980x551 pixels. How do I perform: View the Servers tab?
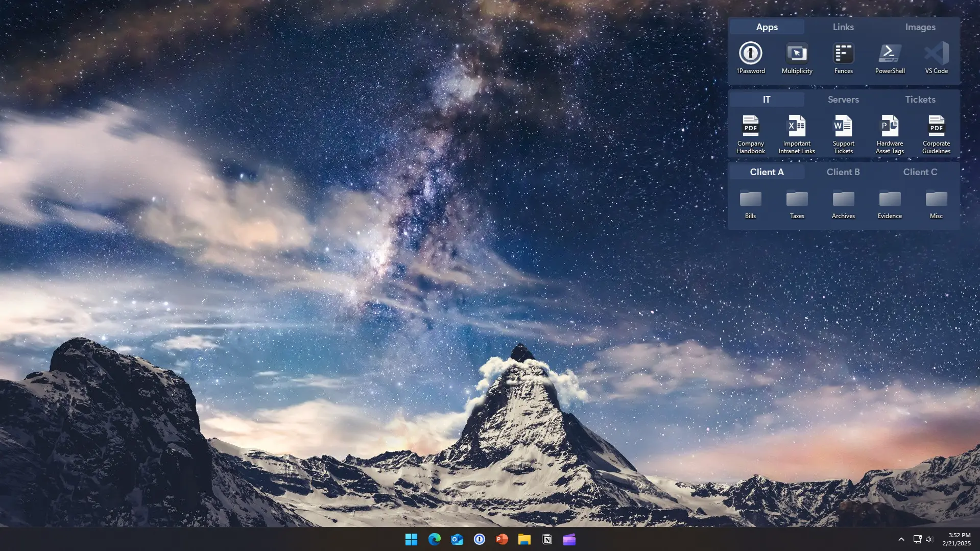(x=843, y=99)
